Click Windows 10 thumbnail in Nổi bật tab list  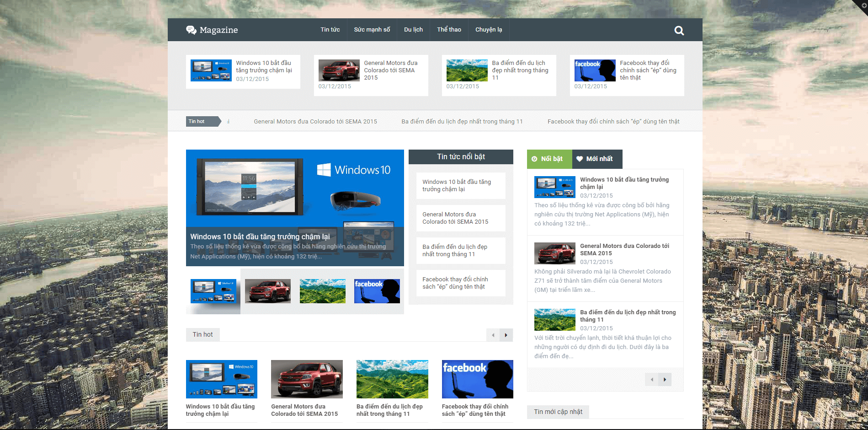click(555, 187)
